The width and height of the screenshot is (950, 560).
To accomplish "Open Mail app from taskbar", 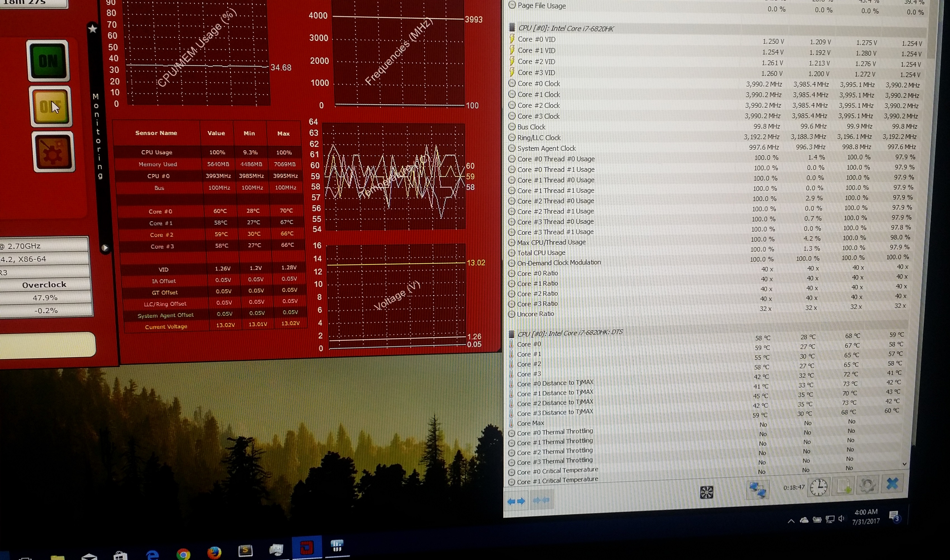I will [x=89, y=556].
